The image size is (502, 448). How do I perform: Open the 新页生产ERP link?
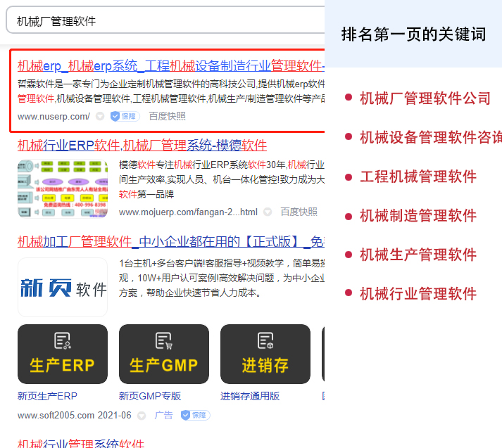click(x=47, y=396)
